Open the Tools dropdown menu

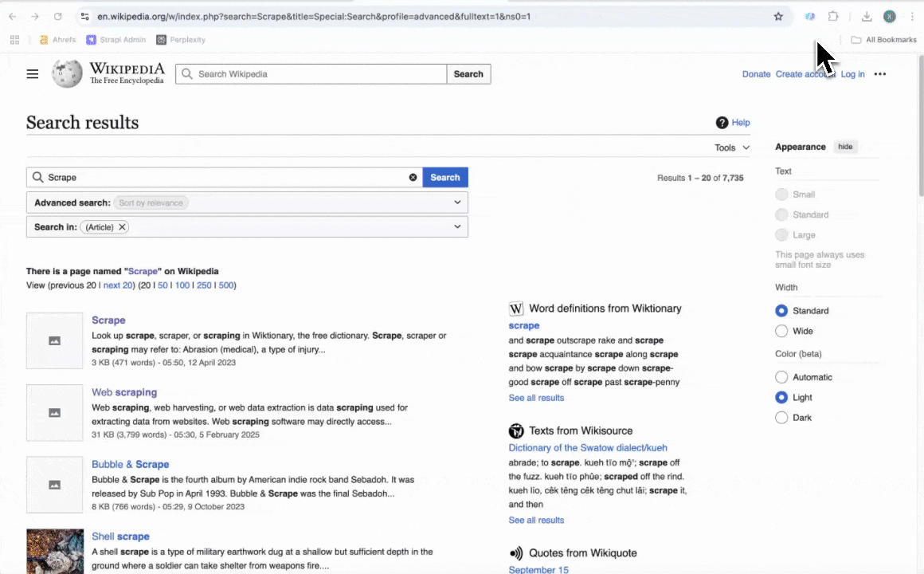tap(732, 147)
